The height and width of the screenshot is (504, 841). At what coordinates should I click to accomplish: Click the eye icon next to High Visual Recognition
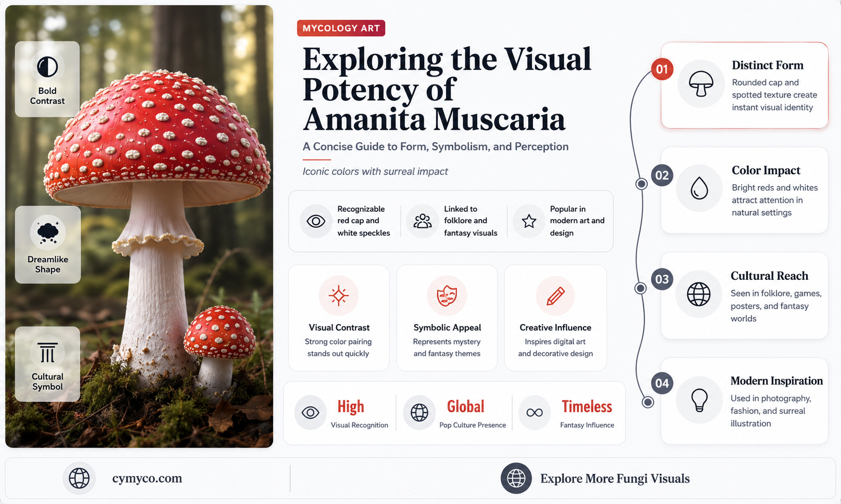[310, 413]
